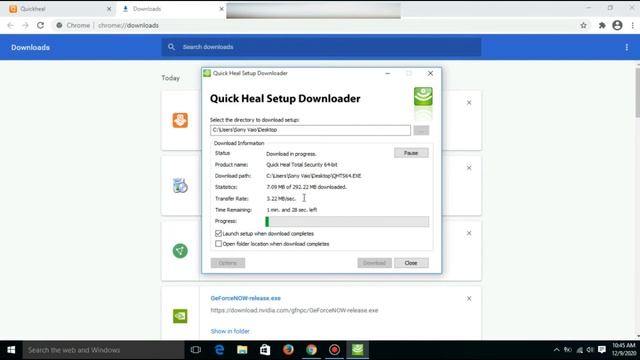The width and height of the screenshot is (640, 360).
Task: Switch to Chrome on the taskbar
Action: pyautogui.click(x=311, y=350)
